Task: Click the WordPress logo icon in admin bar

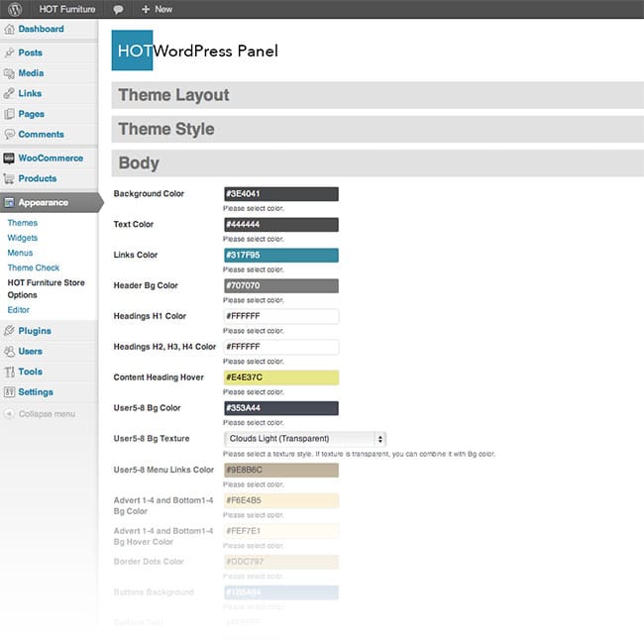Action: (x=15, y=9)
